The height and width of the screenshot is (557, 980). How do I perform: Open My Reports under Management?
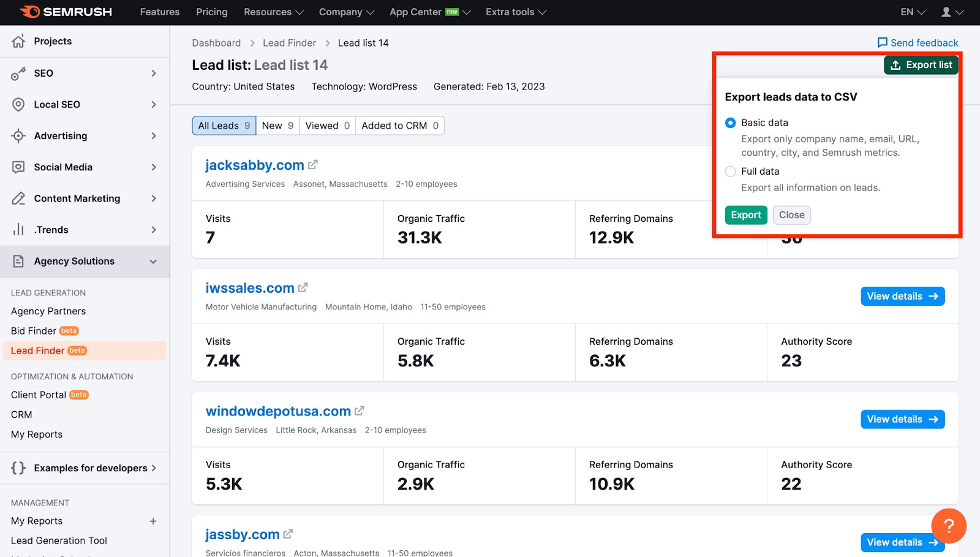pos(37,521)
